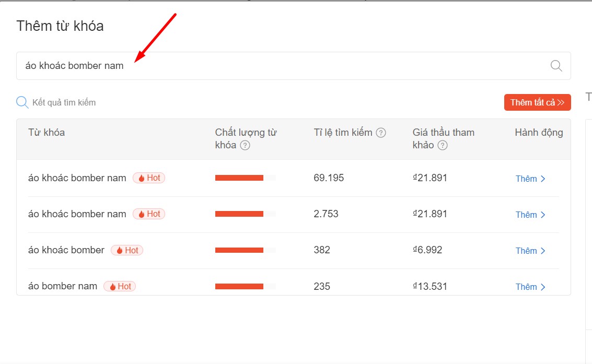Click the 'Từ khóa' column header
This screenshot has width=592, height=364.
[x=47, y=133]
